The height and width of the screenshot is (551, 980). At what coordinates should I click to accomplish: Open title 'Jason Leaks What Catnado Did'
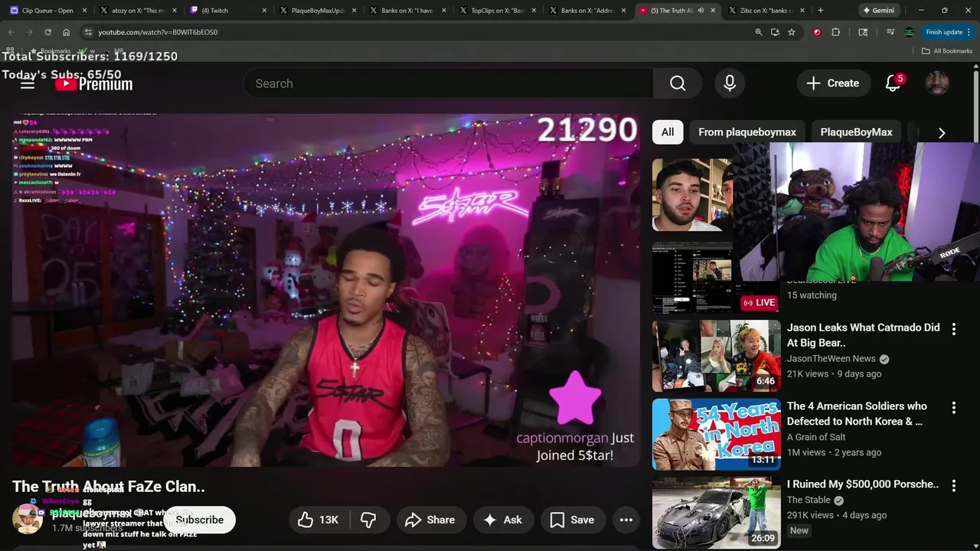(x=863, y=335)
